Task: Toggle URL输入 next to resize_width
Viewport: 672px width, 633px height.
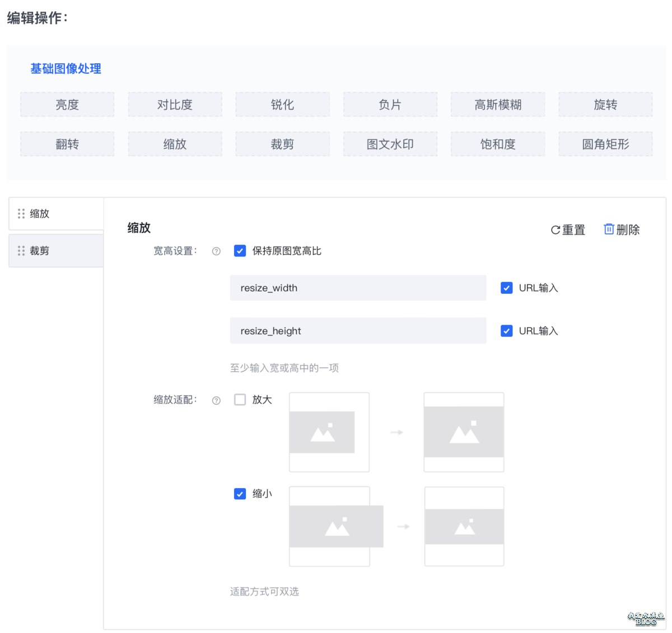Action: 506,288
